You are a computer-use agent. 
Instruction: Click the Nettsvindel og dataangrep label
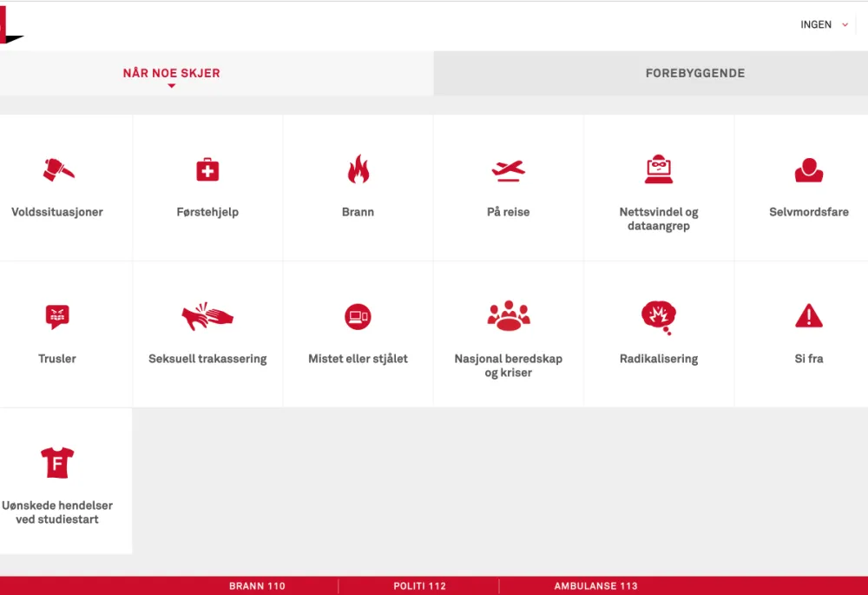659,219
